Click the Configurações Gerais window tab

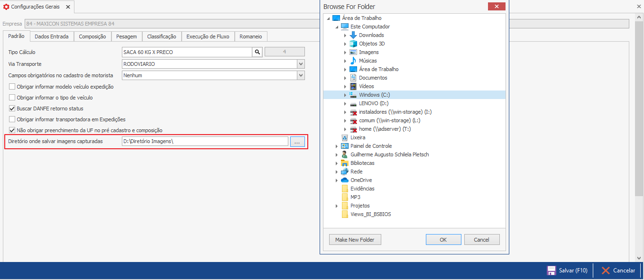[37, 7]
